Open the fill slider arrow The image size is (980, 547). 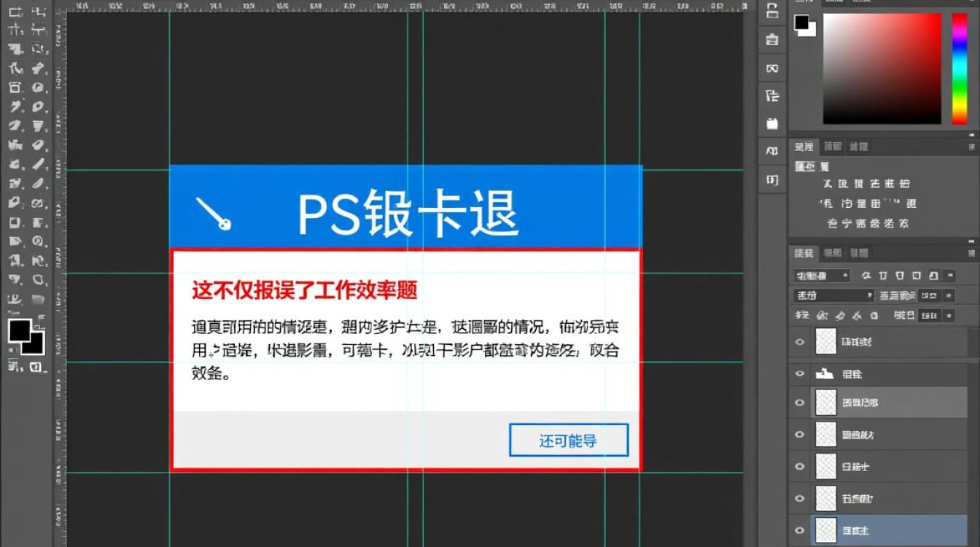pyautogui.click(x=947, y=315)
